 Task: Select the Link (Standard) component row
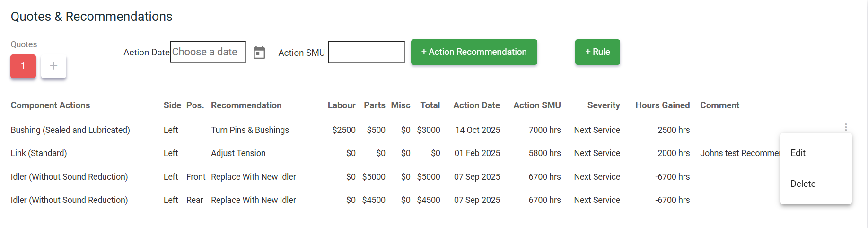click(39, 153)
